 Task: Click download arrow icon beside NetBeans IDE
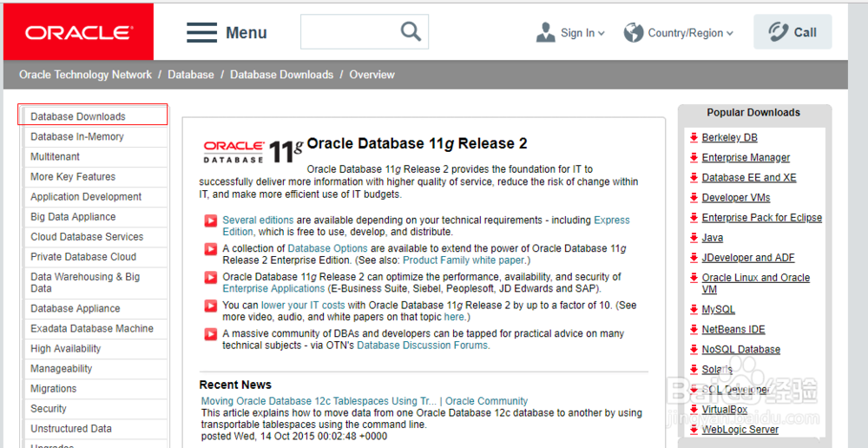pyautogui.click(x=694, y=330)
